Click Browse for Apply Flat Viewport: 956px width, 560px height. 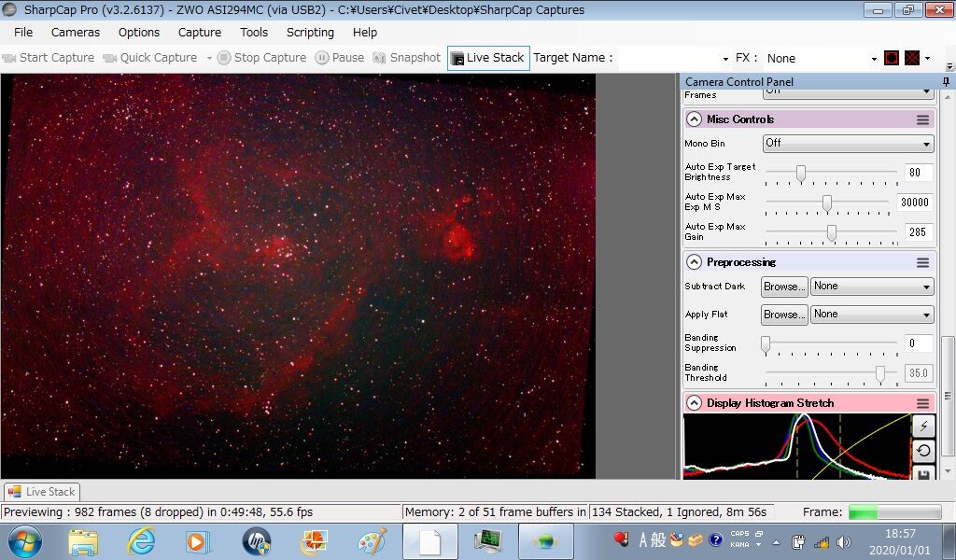pos(784,315)
